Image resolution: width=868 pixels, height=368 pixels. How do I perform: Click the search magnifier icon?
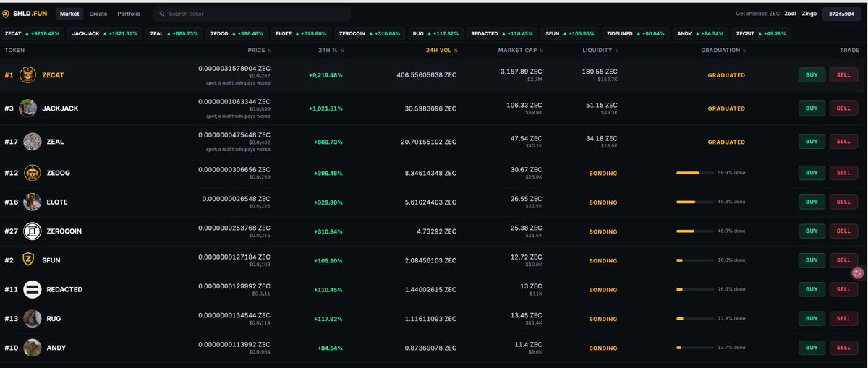coord(162,14)
